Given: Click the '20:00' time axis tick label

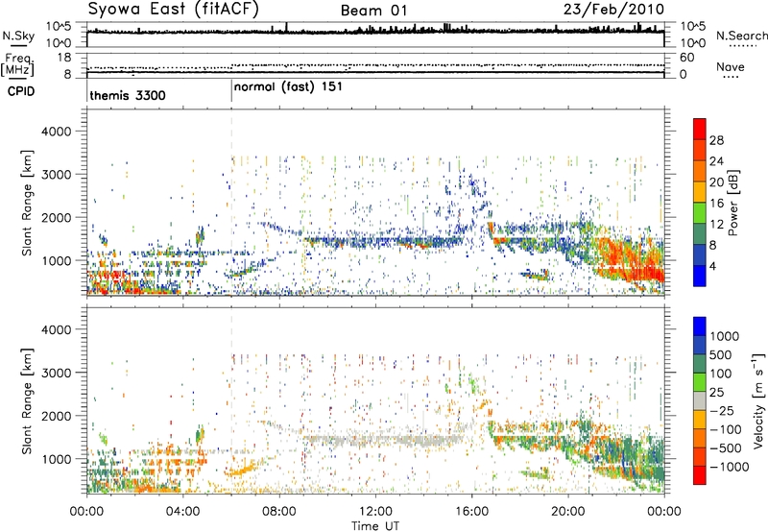Looking at the screenshot, I should tap(567, 512).
